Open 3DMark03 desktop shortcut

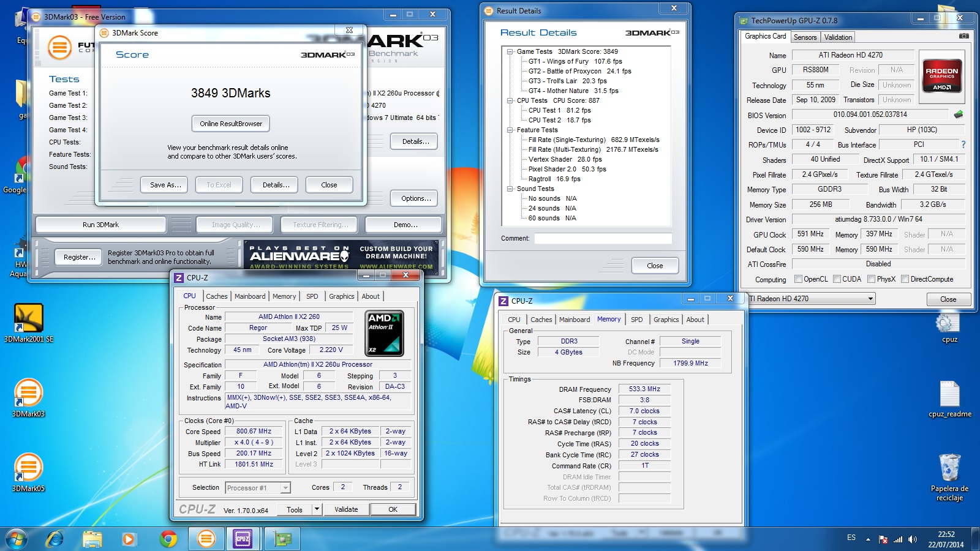(x=28, y=398)
